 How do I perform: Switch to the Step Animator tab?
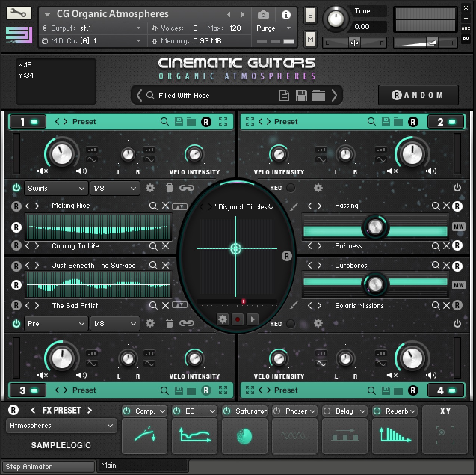click(x=49, y=466)
